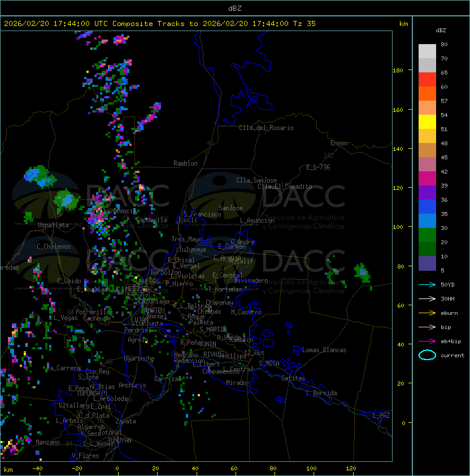The image size is (470, 476).
Task: Click the 'Zapata' map label
Action: click(125, 421)
